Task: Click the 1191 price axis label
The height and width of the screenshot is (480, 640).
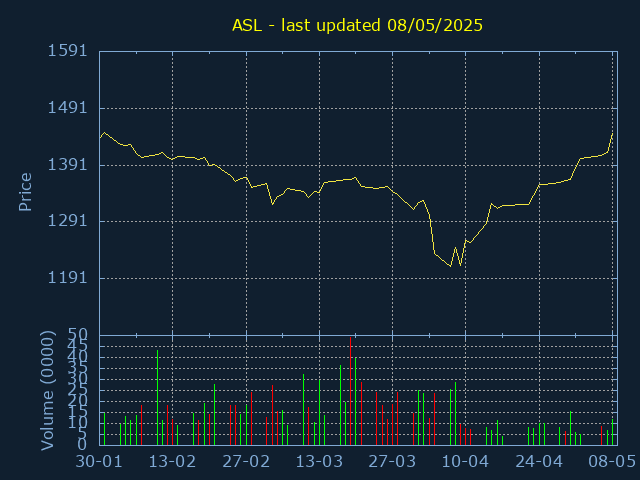Action: pos(68,278)
